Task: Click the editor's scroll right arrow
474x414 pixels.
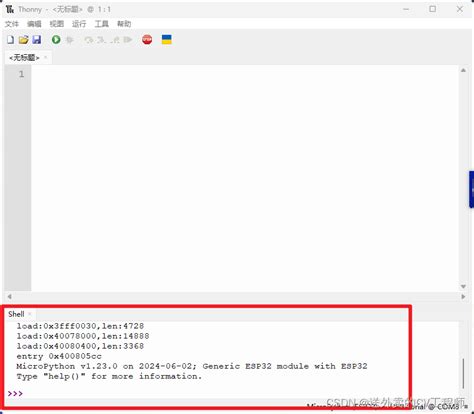Action: coord(463,296)
